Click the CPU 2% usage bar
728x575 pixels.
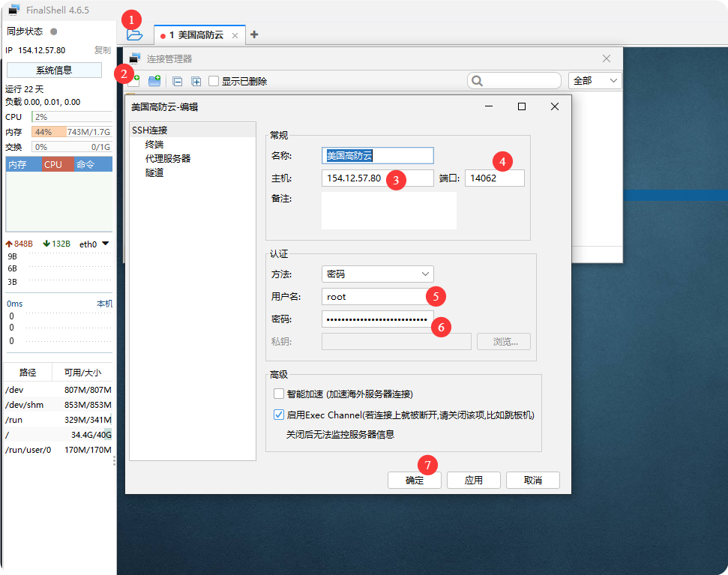click(72, 117)
